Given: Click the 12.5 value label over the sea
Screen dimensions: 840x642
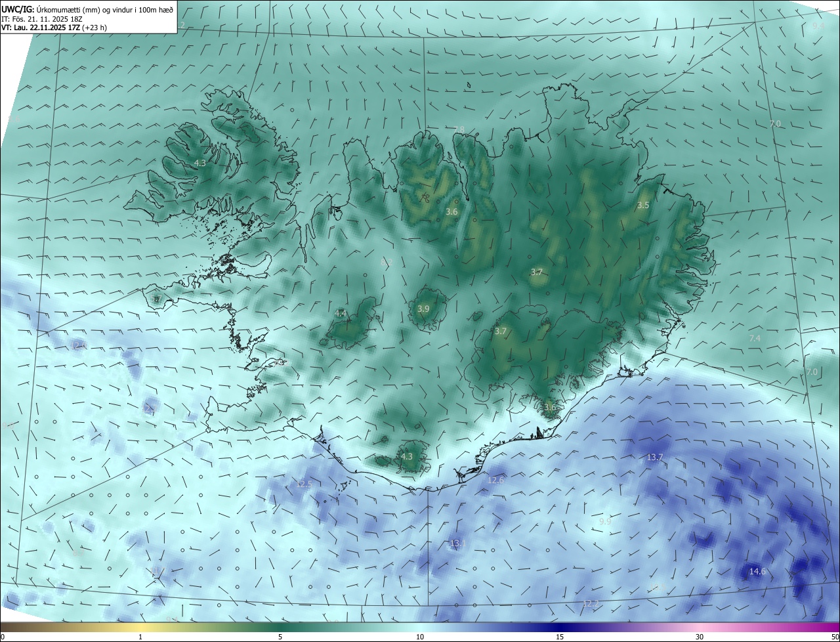Looking at the screenshot, I should point(304,484).
